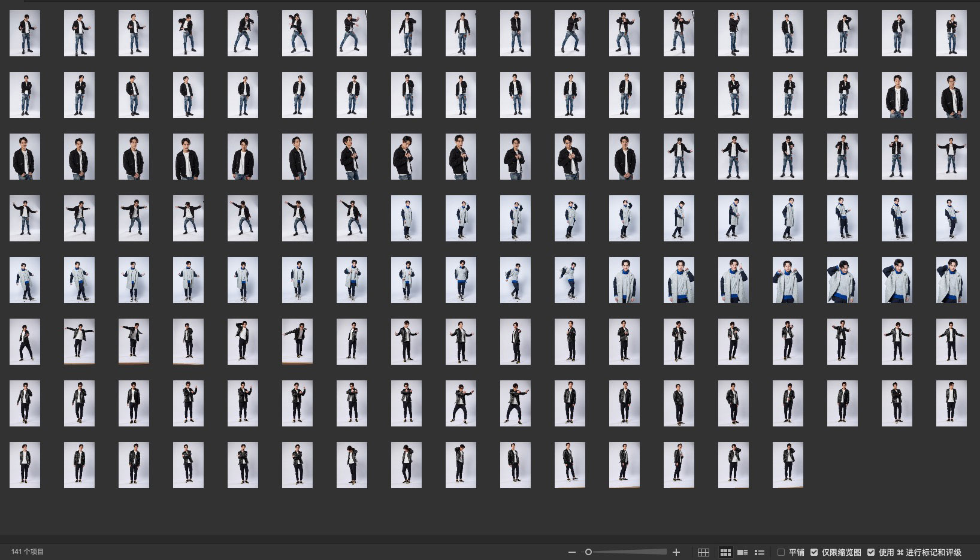980x560 pixels.
Task: Click the minus icon to shrink thumbnails
Action: [571, 552]
